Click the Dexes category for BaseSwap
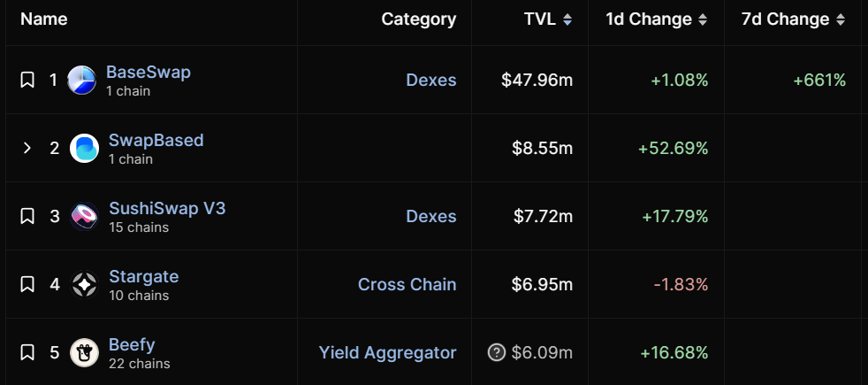868x385 pixels. tap(430, 80)
